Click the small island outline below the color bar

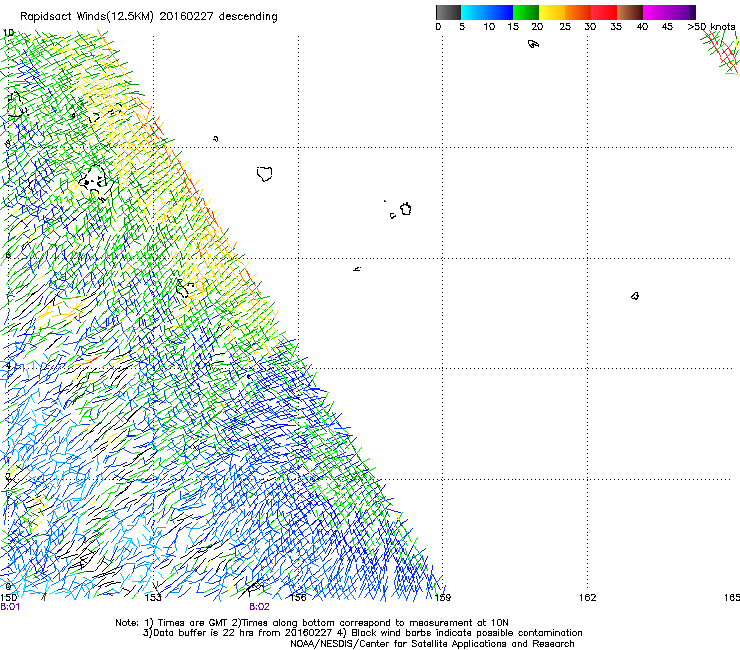(x=533, y=44)
